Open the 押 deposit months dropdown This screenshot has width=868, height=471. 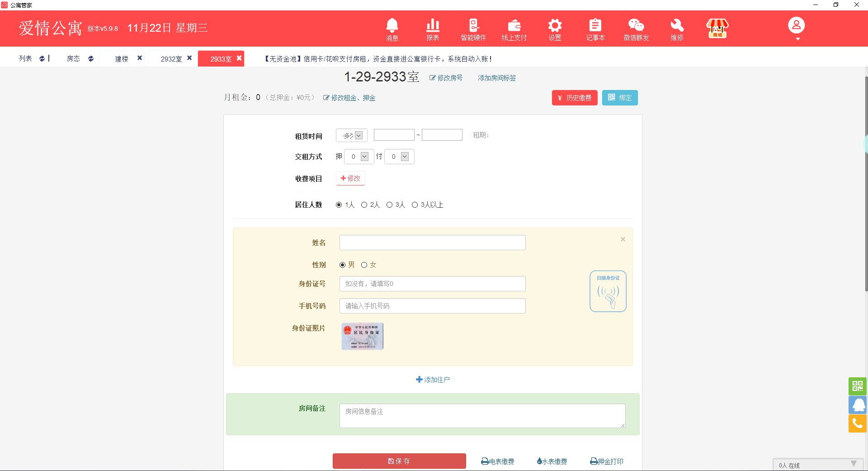point(359,157)
